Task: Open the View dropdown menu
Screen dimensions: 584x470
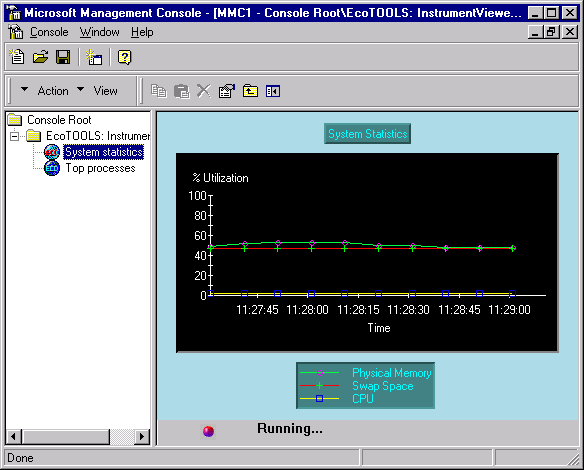Action: 98,90
